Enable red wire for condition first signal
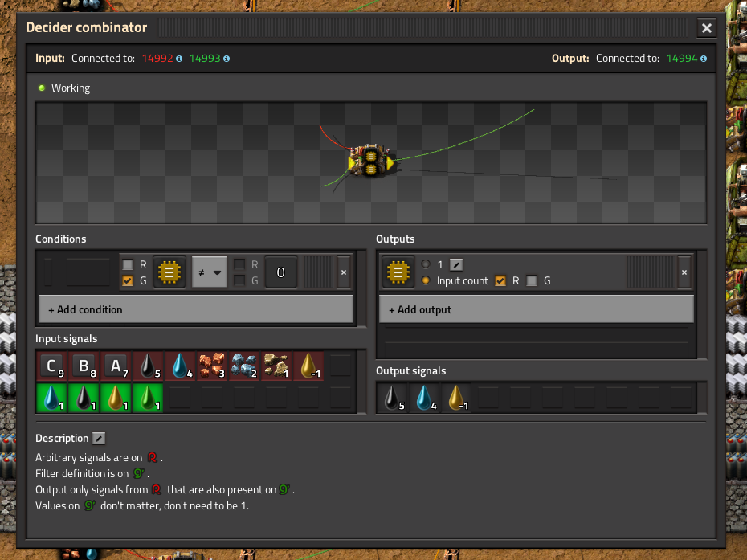 (x=128, y=264)
